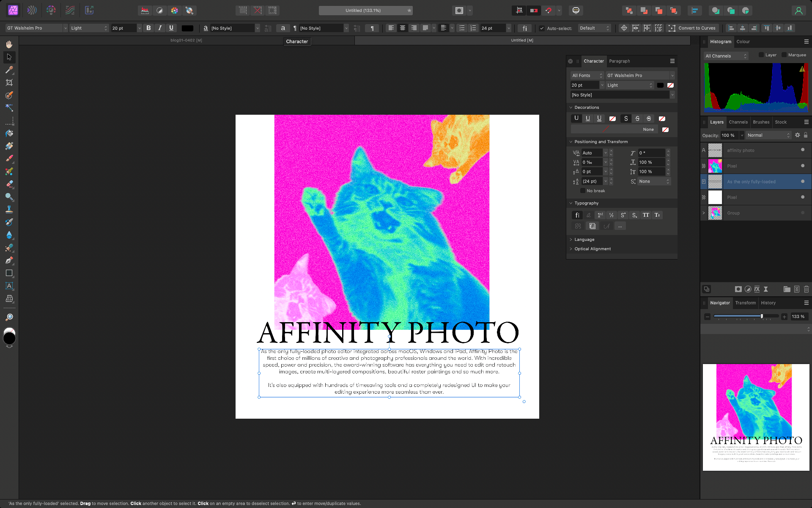Switch to Develop Persona
The height and width of the screenshot is (508, 812).
51,10
